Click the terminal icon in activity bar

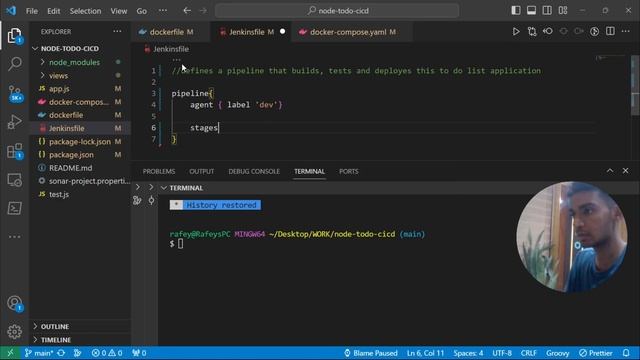point(15,208)
